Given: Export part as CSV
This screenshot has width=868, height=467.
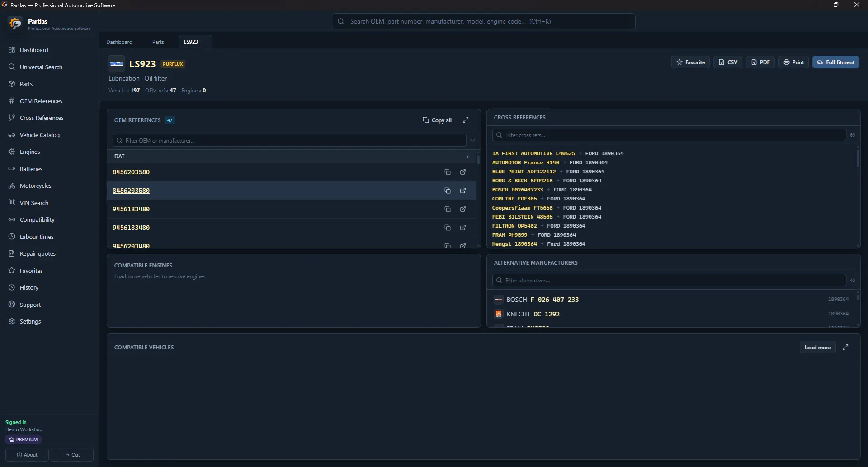Looking at the screenshot, I should tap(728, 62).
